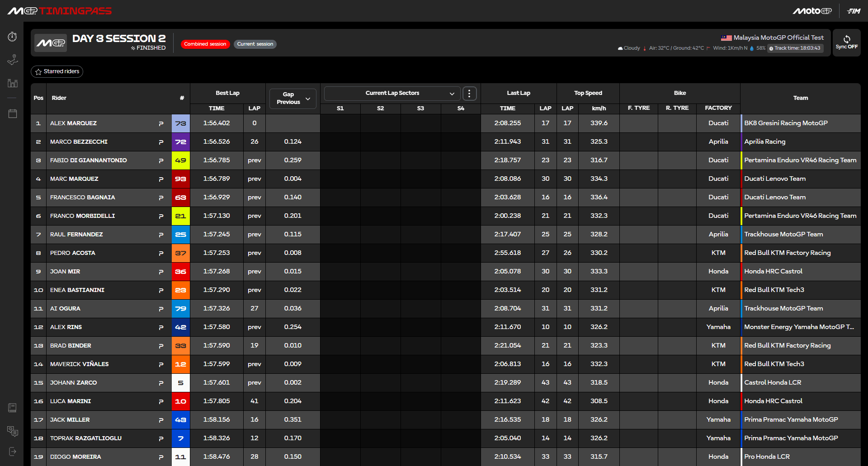Switch to the Current session tab
868x466 pixels.
(255, 44)
